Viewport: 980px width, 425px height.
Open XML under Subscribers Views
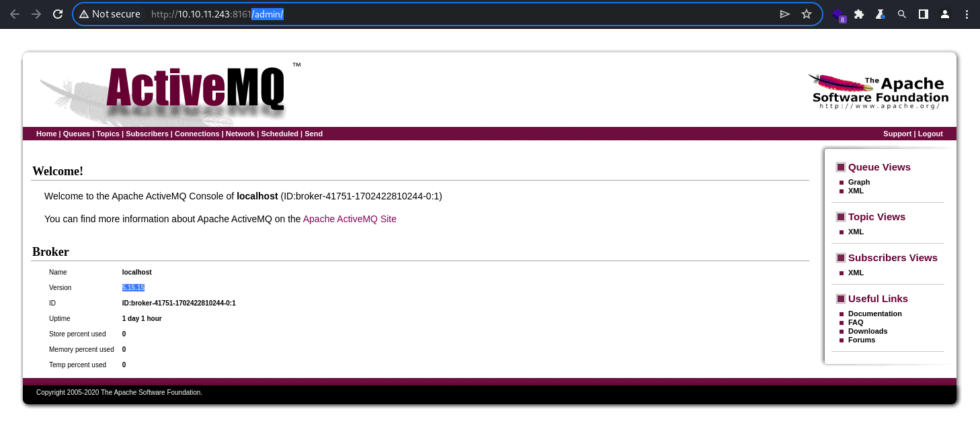coord(856,273)
